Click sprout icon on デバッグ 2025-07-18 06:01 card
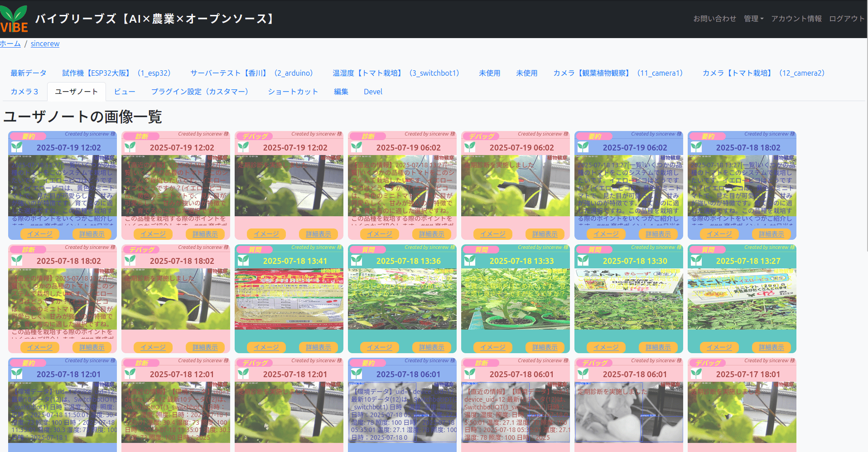 583,374
